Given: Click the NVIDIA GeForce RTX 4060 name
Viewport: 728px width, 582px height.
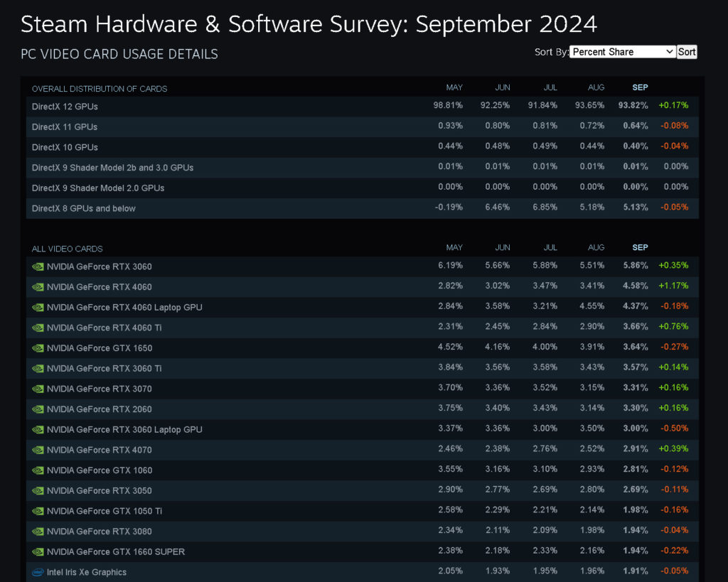Looking at the screenshot, I should coord(100,287).
